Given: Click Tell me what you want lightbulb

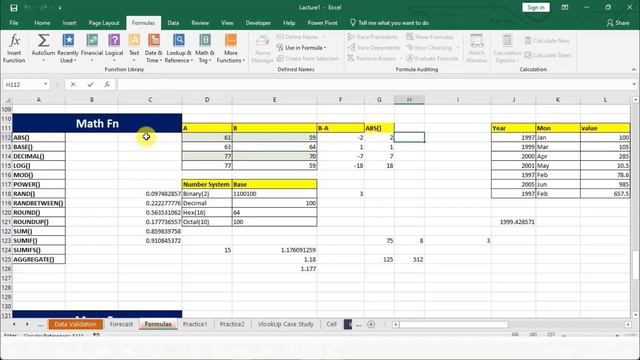Looking at the screenshot, I should 353,23.
